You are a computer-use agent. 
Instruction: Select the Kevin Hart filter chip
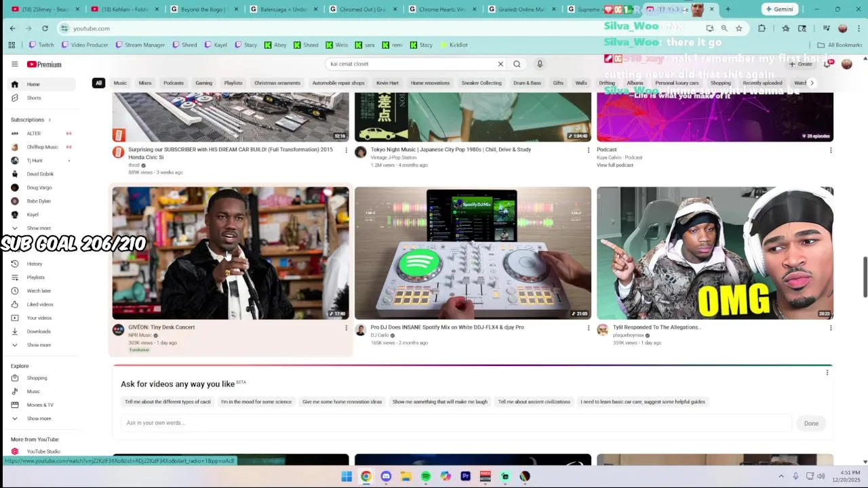[x=387, y=83]
